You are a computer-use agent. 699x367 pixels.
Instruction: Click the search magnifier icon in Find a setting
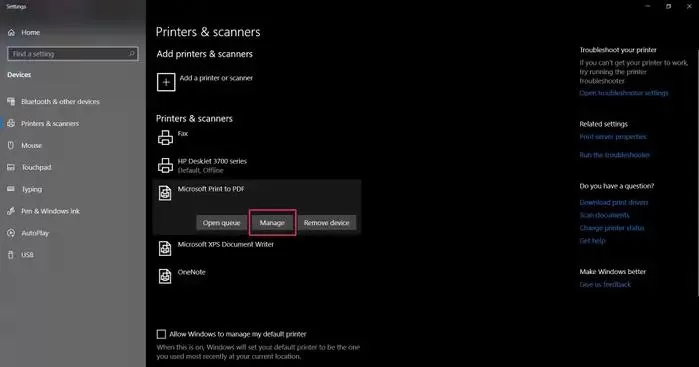pos(132,54)
